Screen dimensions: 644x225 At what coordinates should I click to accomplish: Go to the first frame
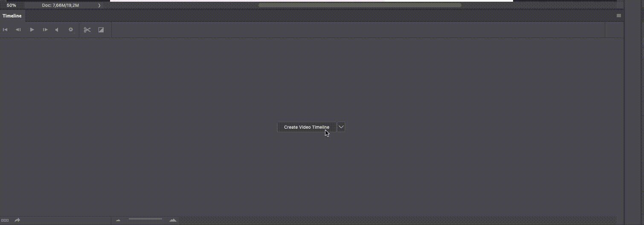[5, 30]
